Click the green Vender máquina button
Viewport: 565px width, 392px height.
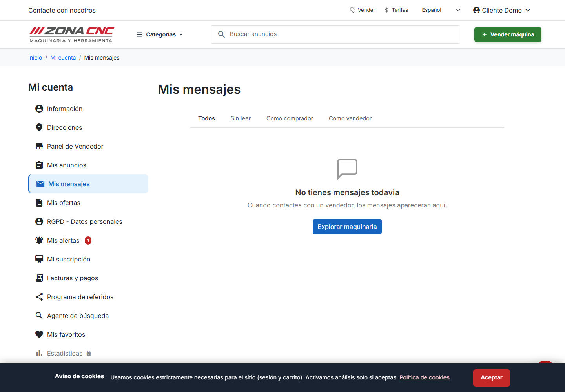pos(508,34)
